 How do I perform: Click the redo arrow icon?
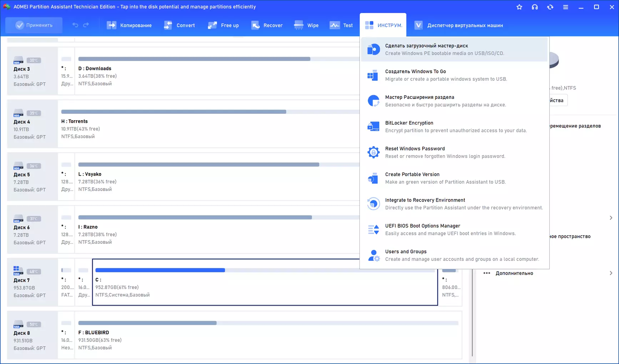click(x=86, y=25)
